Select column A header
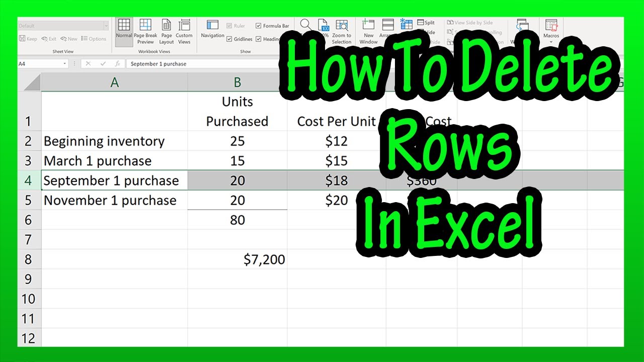Viewport: 644px width, 362px height. point(114,82)
